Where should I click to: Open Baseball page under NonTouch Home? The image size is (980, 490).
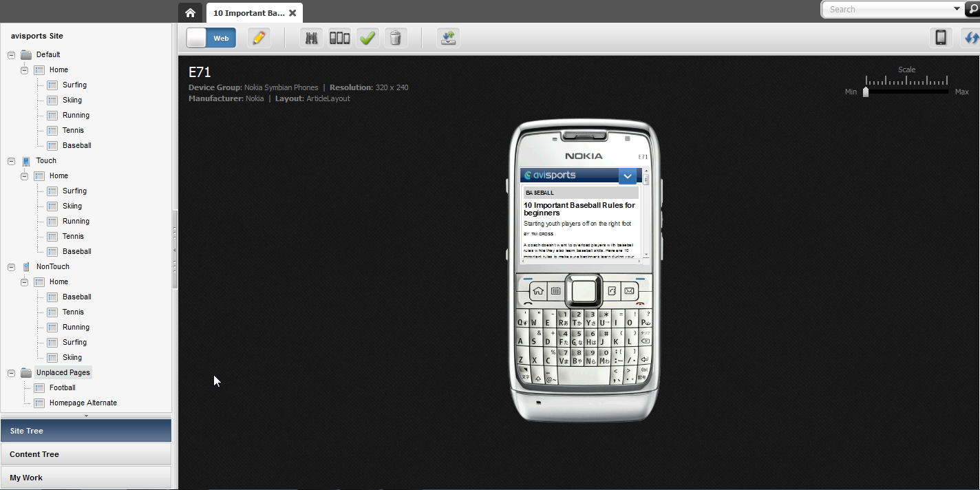pyautogui.click(x=76, y=297)
